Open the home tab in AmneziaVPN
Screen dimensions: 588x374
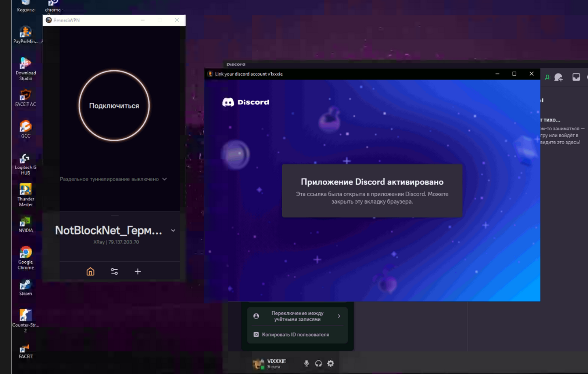[x=90, y=271]
